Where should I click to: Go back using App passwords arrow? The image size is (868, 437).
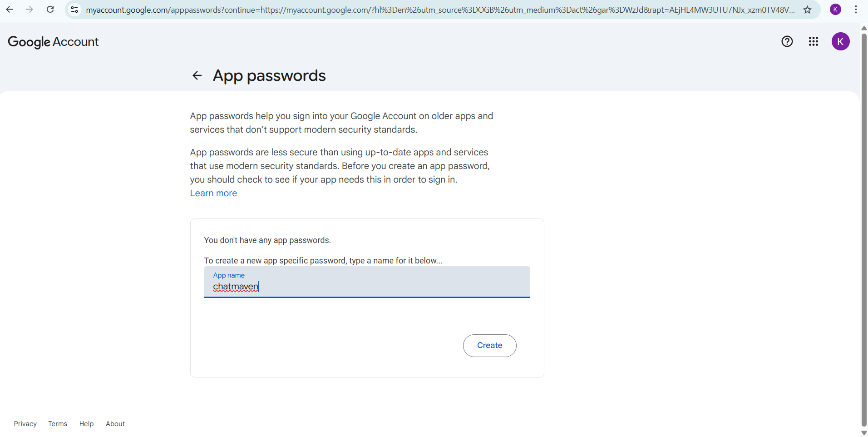pos(197,75)
